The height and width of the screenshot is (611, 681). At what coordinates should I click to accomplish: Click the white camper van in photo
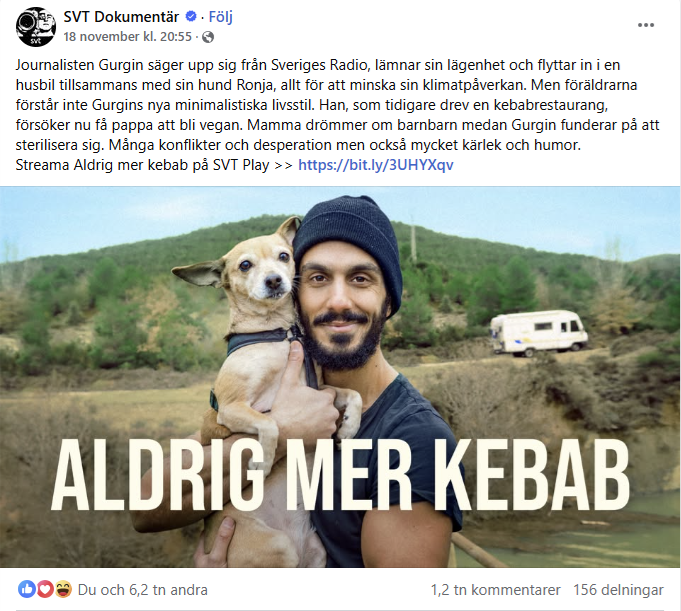539,333
